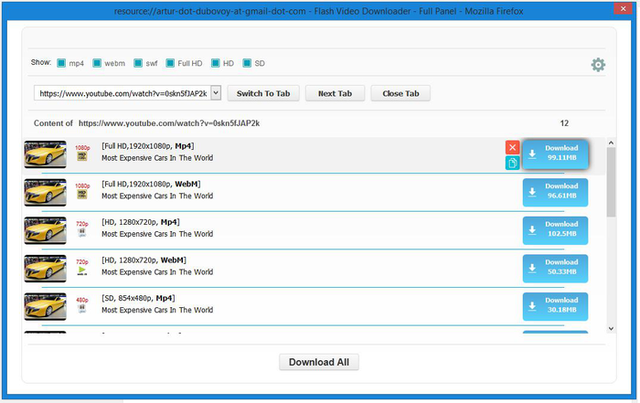Click the list scrollbar thumb
This screenshot has width=640, height=403.
click(611, 182)
